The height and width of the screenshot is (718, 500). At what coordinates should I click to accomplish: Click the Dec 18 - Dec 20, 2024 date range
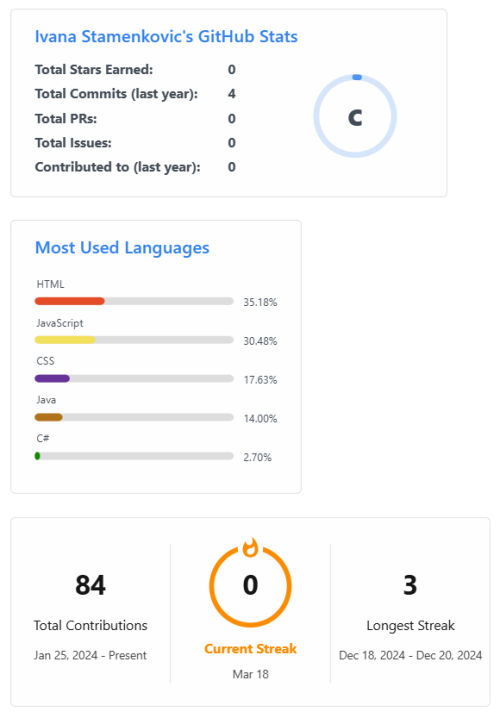click(x=410, y=655)
